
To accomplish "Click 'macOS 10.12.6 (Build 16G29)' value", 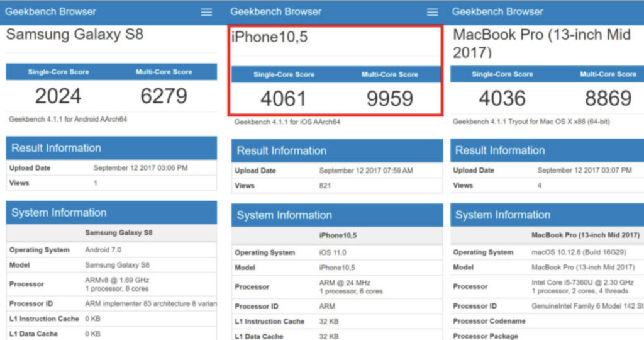I will [579, 252].
